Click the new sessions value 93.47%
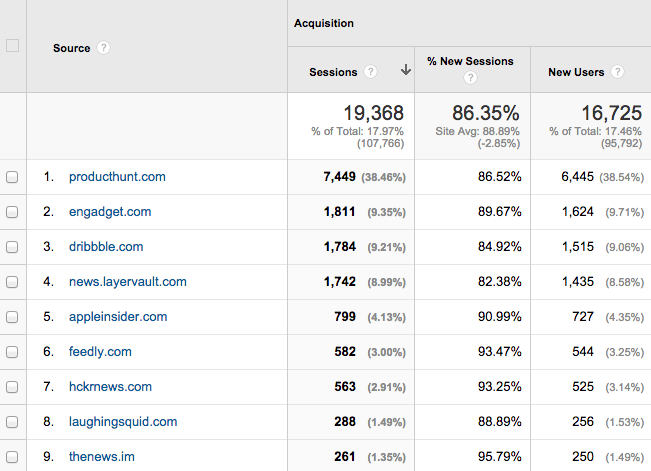 (x=499, y=351)
